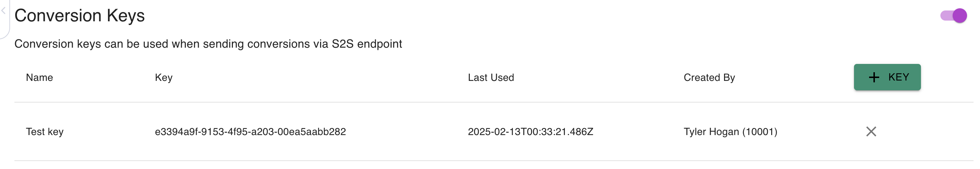Toggle the Conversion Keys switch off
Screen dimensions: 980x169
953,16
